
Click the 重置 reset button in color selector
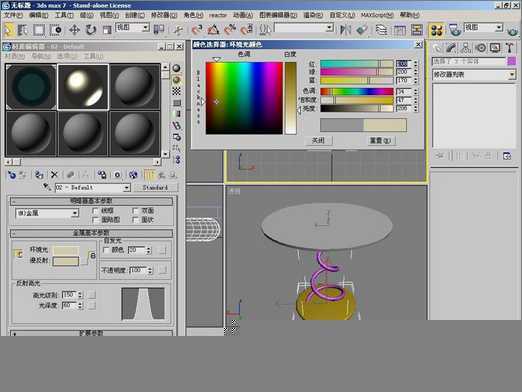[380, 140]
